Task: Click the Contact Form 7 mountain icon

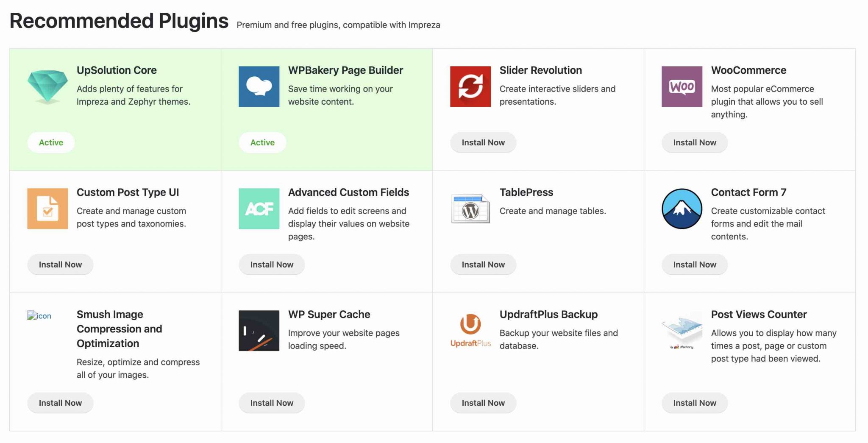Action: pyautogui.click(x=682, y=209)
